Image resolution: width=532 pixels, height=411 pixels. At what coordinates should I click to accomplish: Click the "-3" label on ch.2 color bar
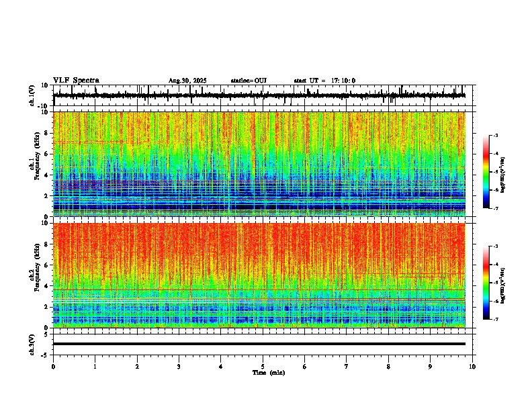click(x=495, y=246)
